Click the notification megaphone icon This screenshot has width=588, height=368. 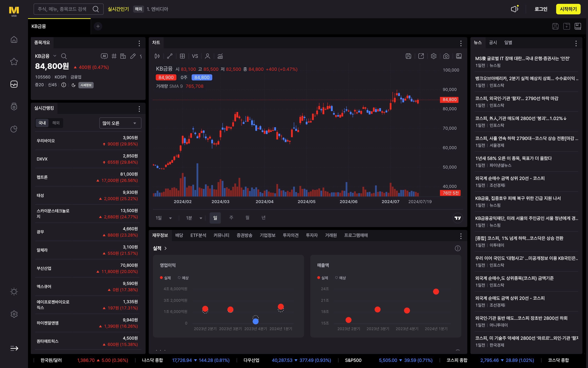514,9
